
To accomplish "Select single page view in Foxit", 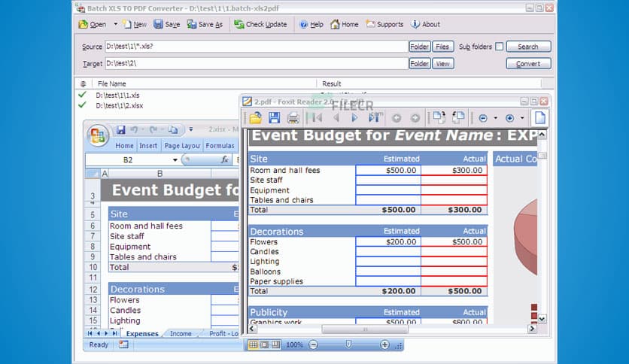I will [540, 118].
